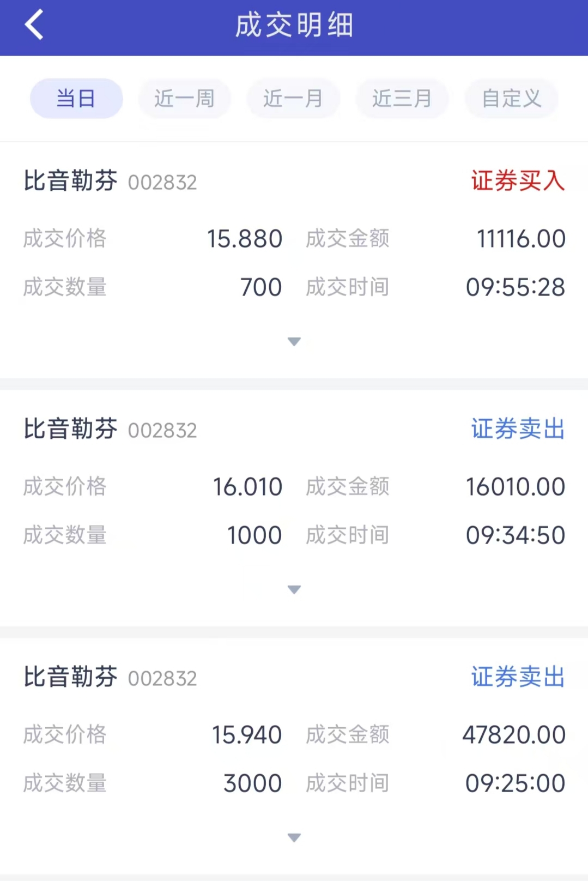Image resolution: width=588 pixels, height=881 pixels.
Task: Open the 自定义 custom date filter
Action: (511, 99)
